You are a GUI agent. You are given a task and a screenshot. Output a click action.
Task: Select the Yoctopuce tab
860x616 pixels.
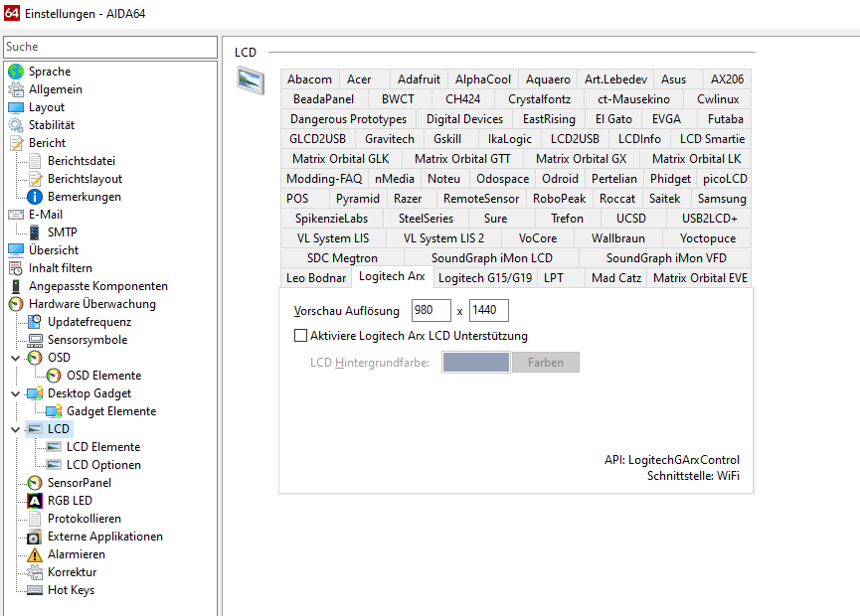tap(708, 238)
